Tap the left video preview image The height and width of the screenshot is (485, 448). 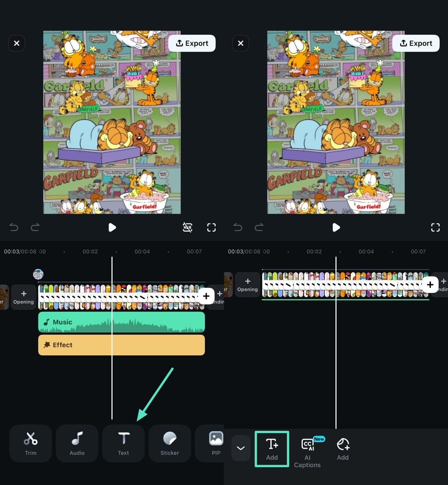[112, 122]
